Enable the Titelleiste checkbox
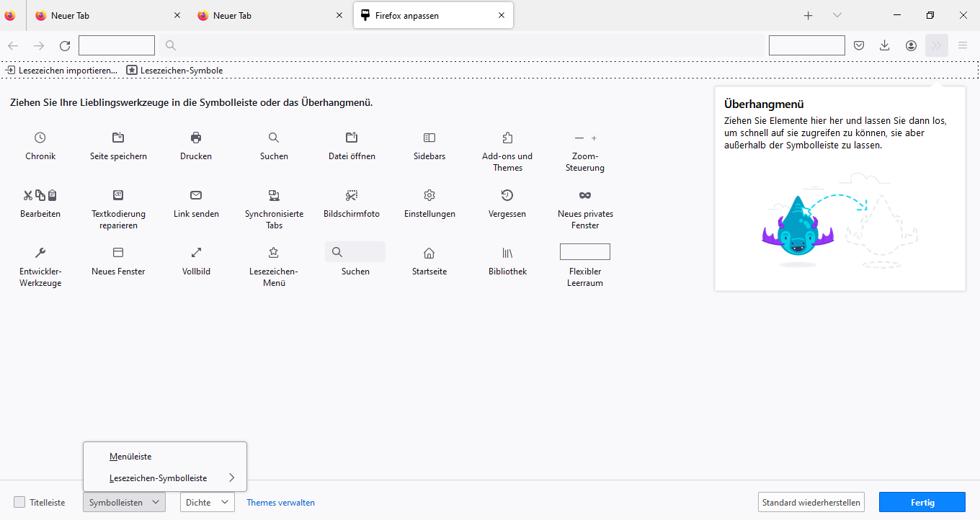Screen dimensions: 980x520 pos(19,502)
